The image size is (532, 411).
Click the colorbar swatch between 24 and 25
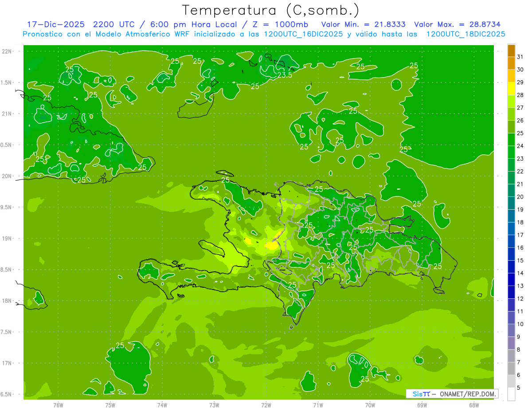511,140
